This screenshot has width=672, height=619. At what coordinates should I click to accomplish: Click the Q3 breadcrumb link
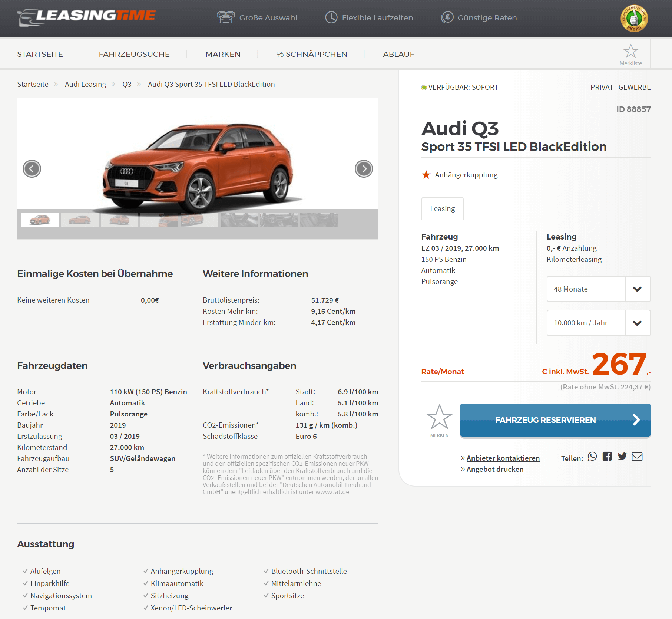point(127,84)
